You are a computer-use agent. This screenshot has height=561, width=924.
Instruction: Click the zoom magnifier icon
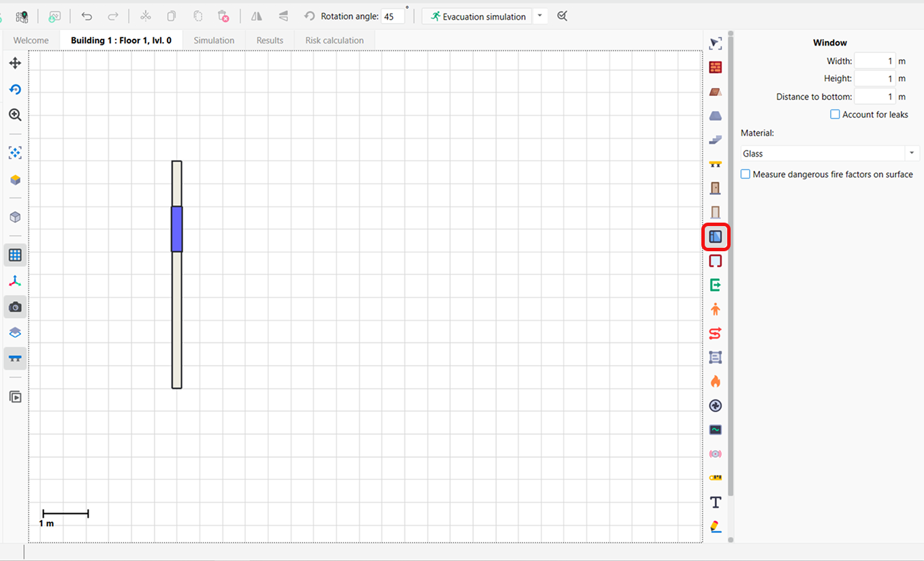click(15, 115)
